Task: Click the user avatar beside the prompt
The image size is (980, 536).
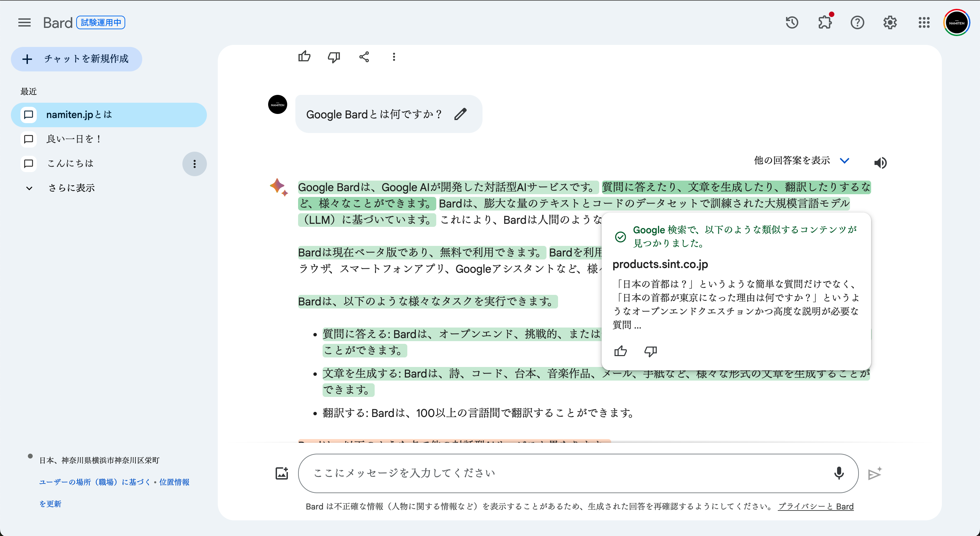Action: tap(277, 104)
